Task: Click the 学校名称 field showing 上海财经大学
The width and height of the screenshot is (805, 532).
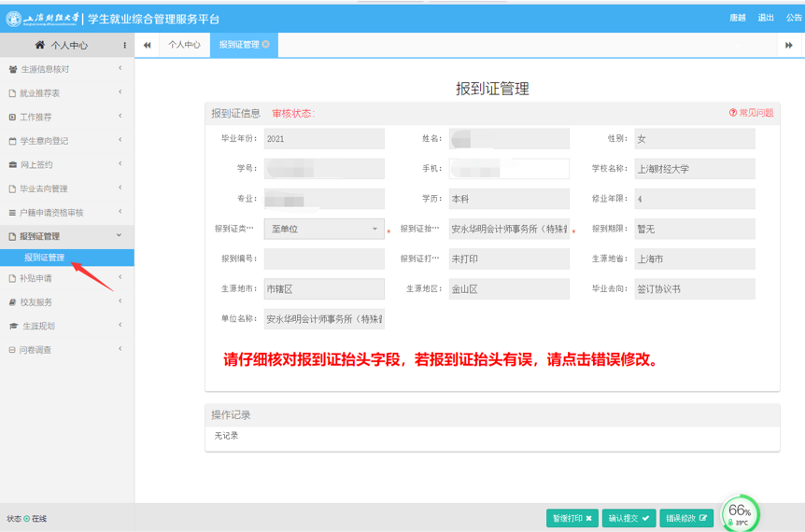Action: click(x=695, y=169)
